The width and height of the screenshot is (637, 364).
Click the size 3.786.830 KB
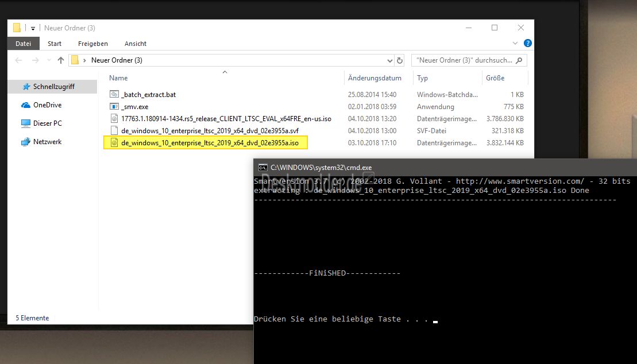coord(505,119)
